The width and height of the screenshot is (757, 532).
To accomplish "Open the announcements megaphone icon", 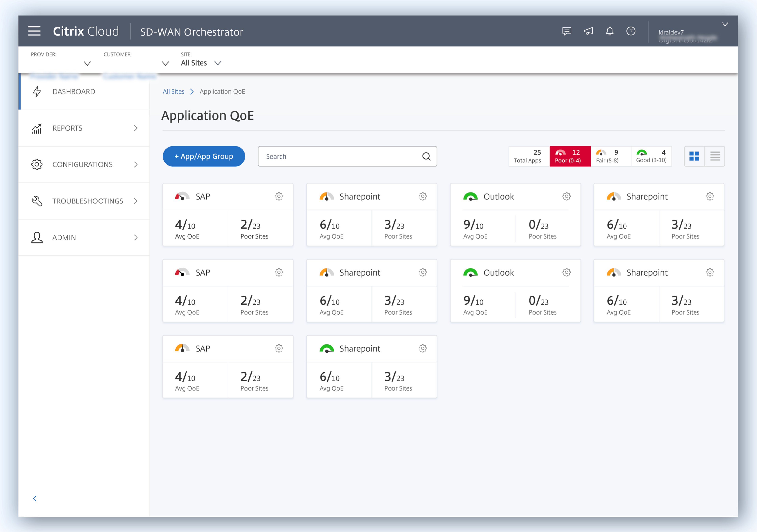I will pyautogui.click(x=588, y=31).
